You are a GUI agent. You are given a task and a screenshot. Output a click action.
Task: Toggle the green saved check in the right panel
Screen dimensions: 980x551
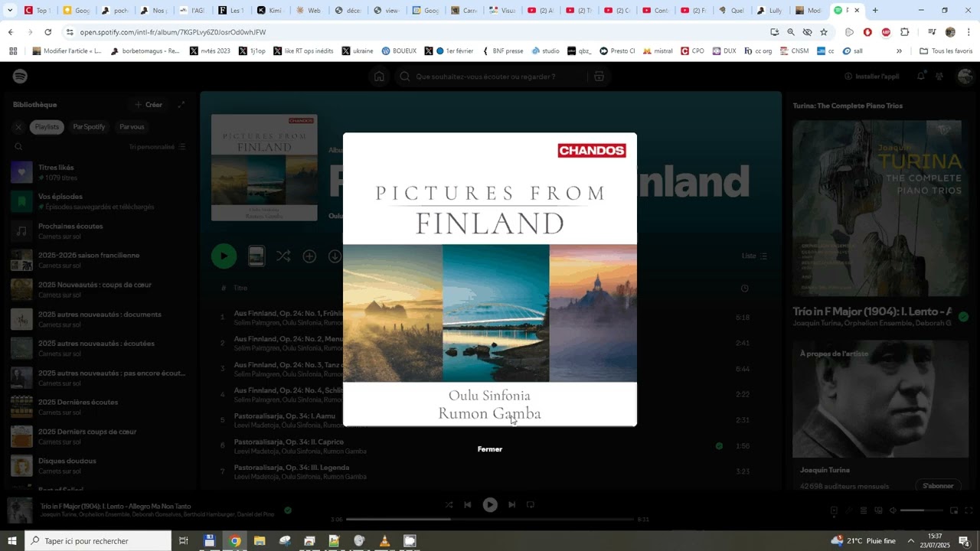[963, 316]
